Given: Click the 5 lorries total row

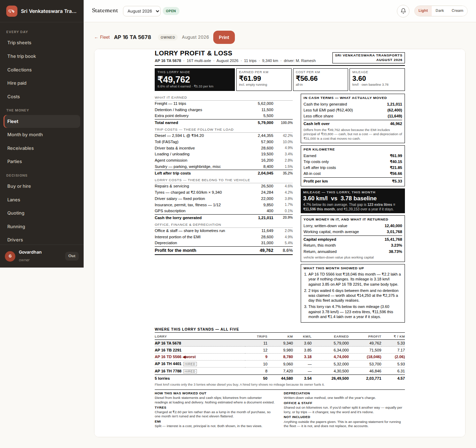Looking at the screenshot, I should click(x=280, y=378).
